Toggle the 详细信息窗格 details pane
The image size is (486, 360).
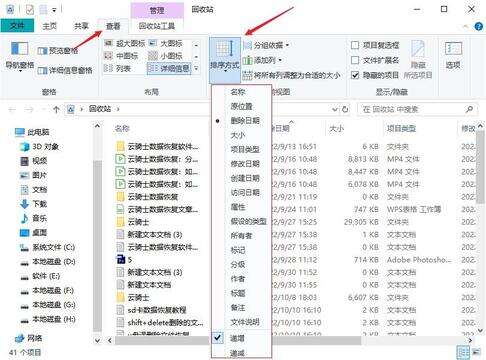(65, 70)
